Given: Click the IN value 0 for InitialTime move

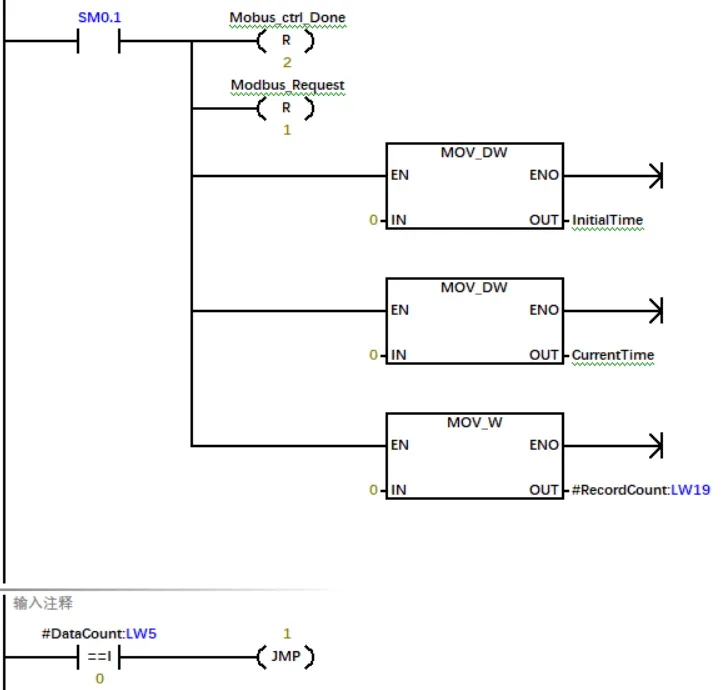Looking at the screenshot, I should coord(373,220).
